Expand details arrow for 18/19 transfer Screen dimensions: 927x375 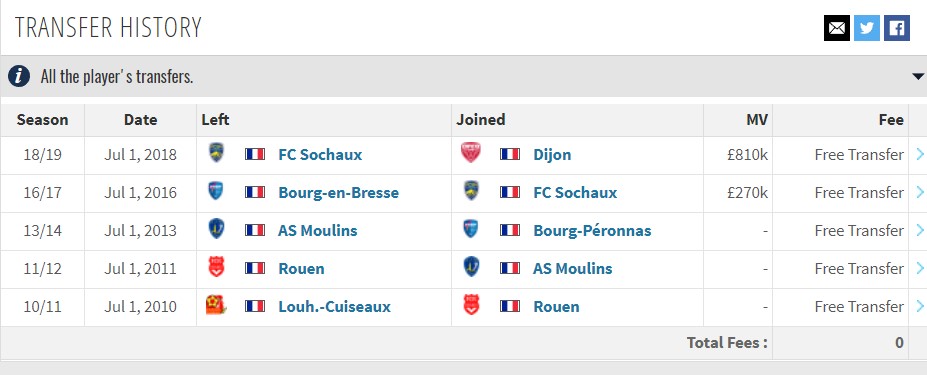[919, 154]
